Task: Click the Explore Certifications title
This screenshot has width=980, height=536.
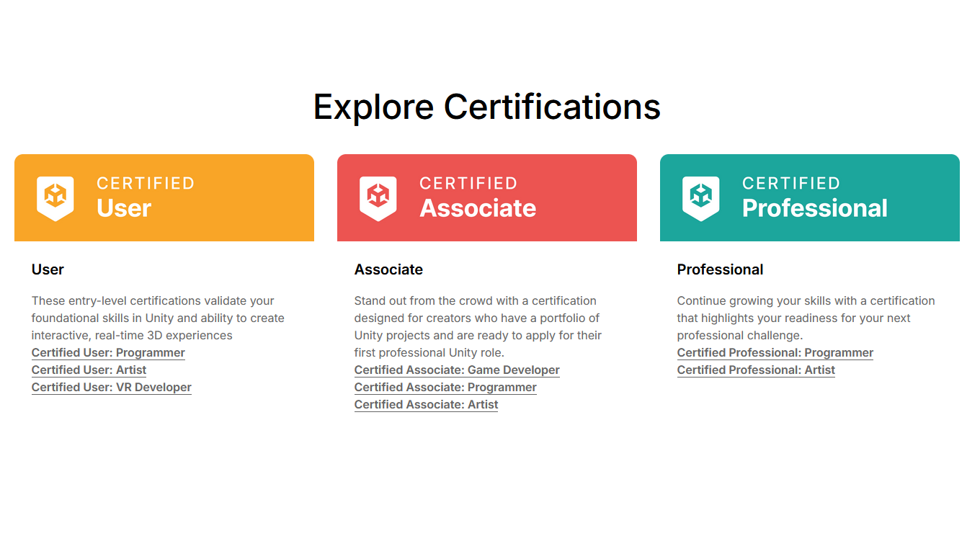Action: pyautogui.click(x=486, y=107)
